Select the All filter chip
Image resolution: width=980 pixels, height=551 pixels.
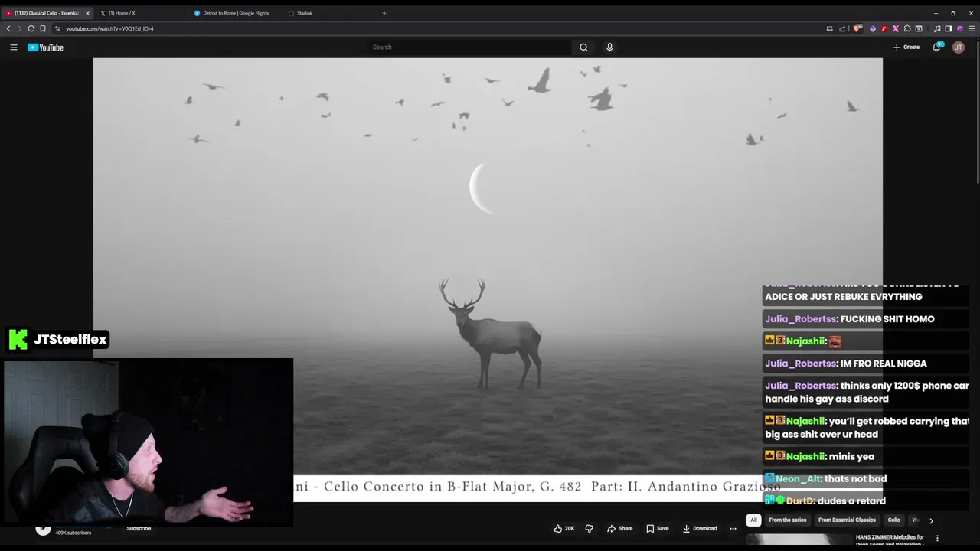pos(753,520)
